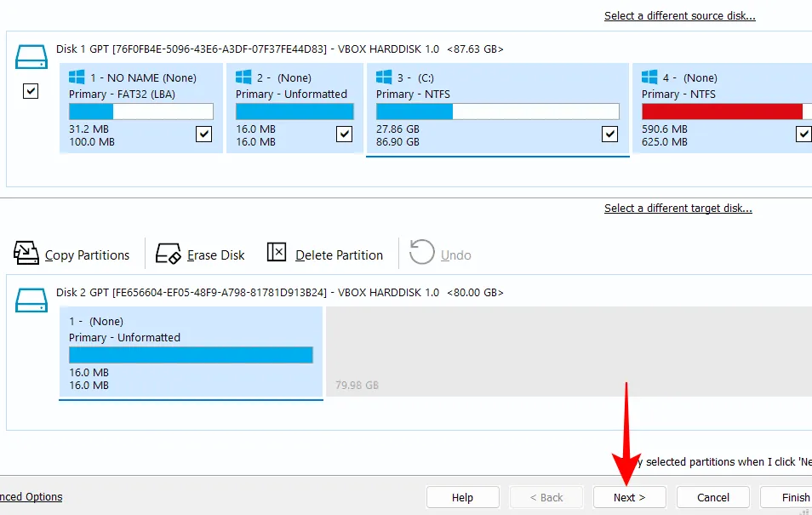The image size is (812, 515).
Task: Click the Copy Partitions label
Action: [x=87, y=255]
